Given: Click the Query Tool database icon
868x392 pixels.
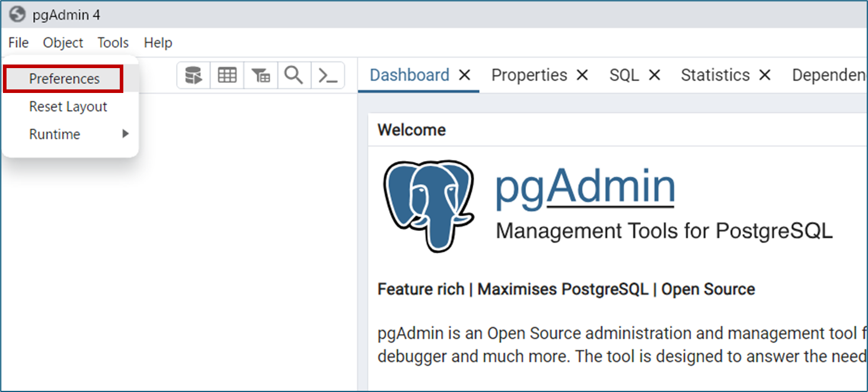Looking at the screenshot, I should [194, 75].
